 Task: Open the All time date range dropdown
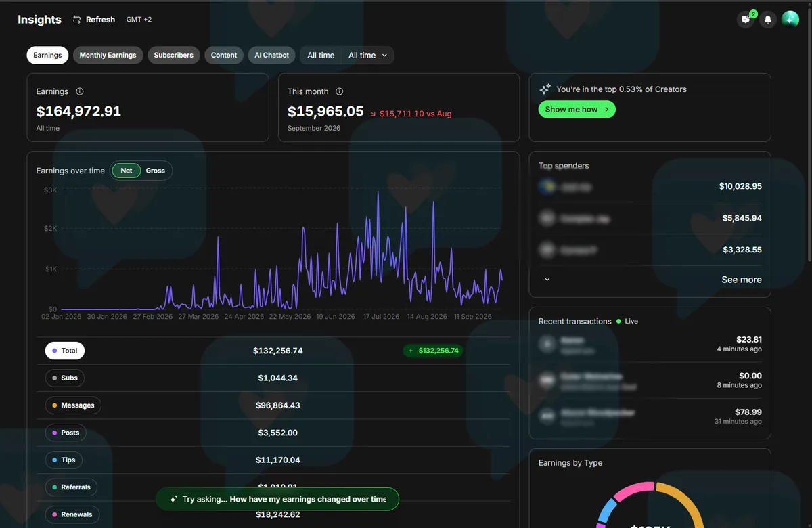[367, 56]
